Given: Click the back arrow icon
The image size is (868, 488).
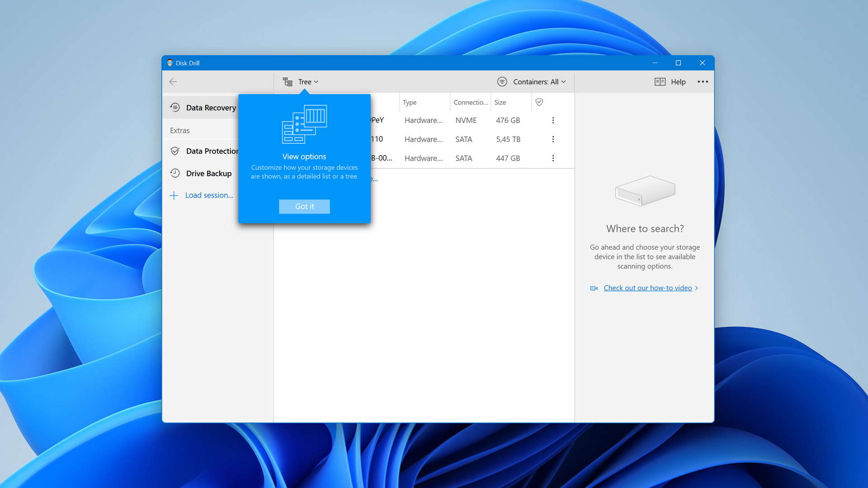Looking at the screenshot, I should coord(173,82).
